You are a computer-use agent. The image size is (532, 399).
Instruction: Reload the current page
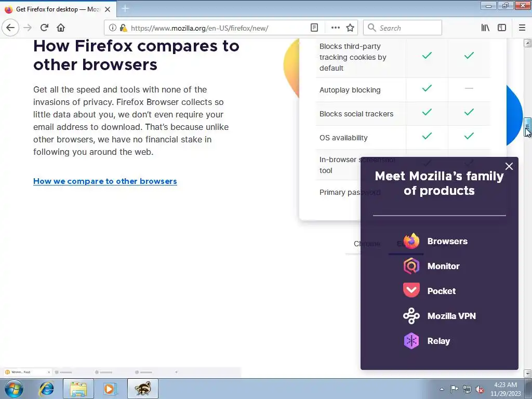pyautogui.click(x=44, y=28)
